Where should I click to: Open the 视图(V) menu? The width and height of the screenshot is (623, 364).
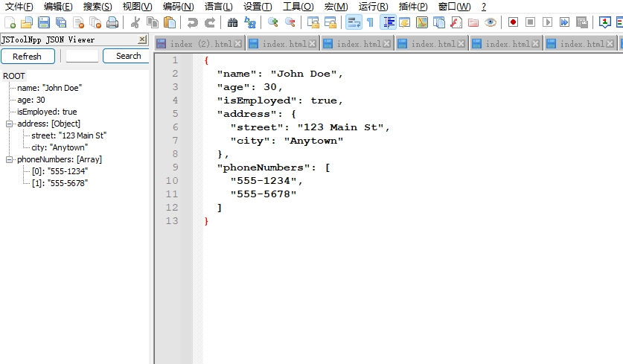[137, 7]
